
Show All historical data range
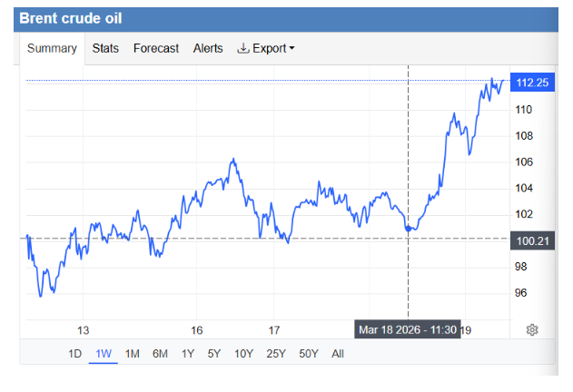(x=338, y=354)
